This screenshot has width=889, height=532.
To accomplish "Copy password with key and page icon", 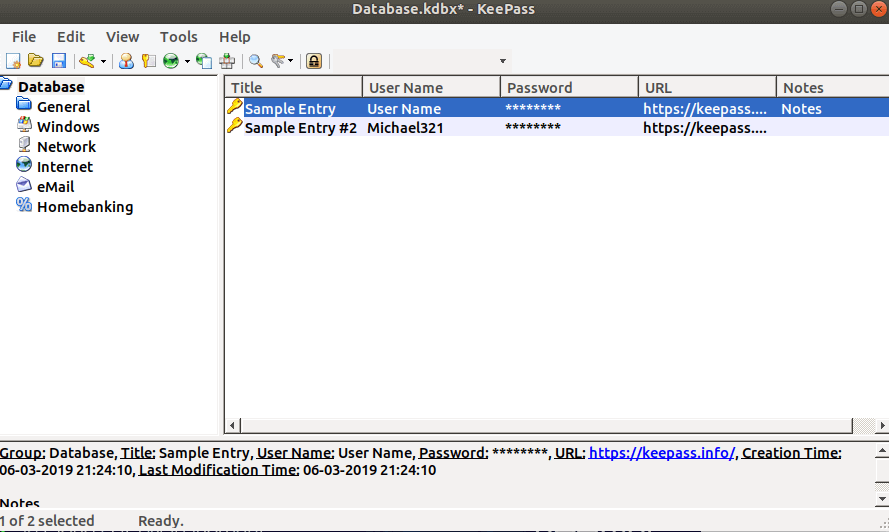I will (x=149, y=61).
